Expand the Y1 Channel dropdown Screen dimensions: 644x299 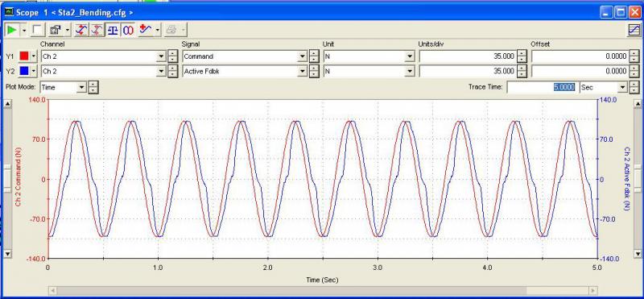(x=162, y=56)
